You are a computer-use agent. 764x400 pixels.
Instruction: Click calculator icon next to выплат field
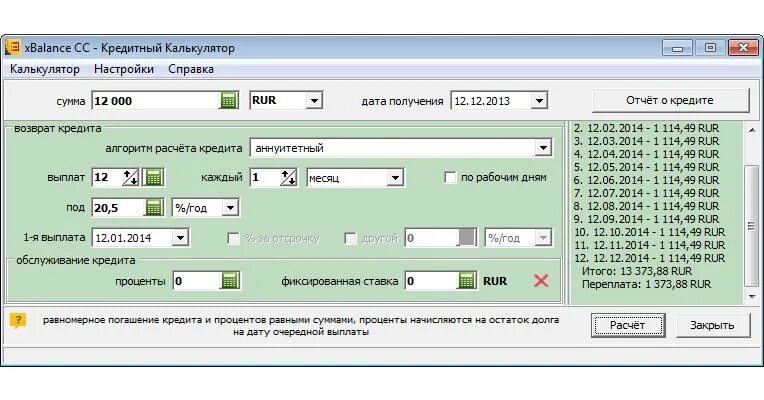tap(153, 177)
